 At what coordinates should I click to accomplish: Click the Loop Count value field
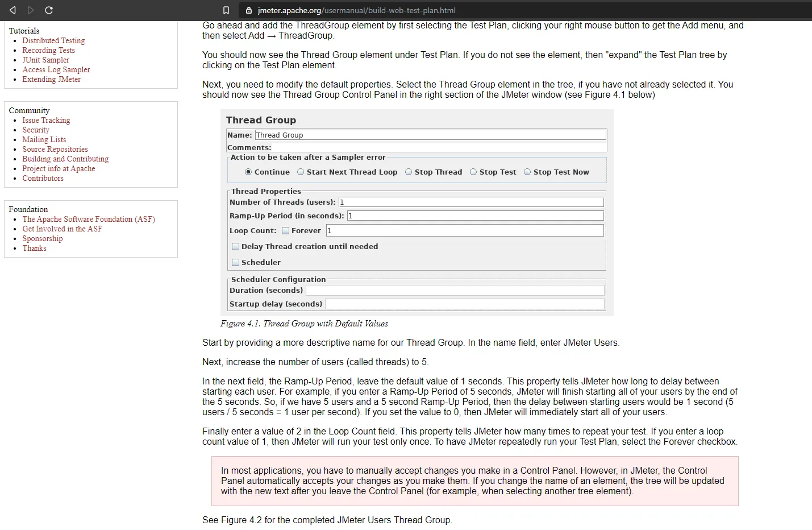click(x=465, y=230)
